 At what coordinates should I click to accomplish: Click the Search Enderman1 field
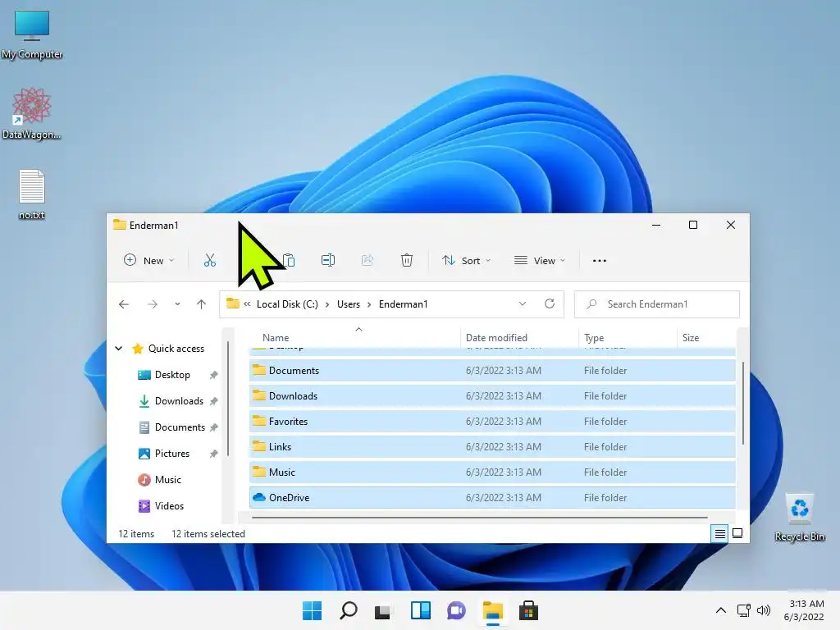(x=657, y=304)
